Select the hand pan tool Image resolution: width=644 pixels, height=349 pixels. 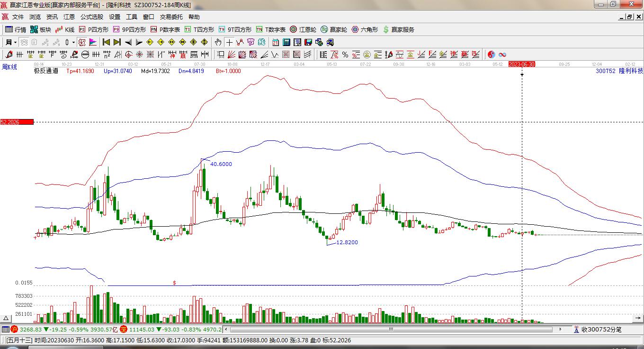(218, 42)
